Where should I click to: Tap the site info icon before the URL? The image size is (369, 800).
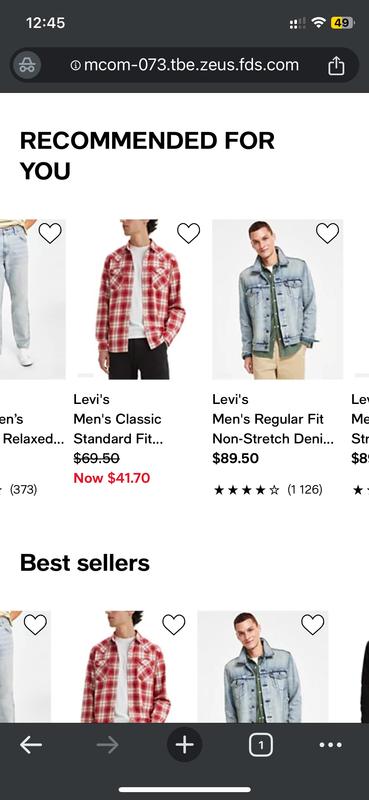click(76, 65)
